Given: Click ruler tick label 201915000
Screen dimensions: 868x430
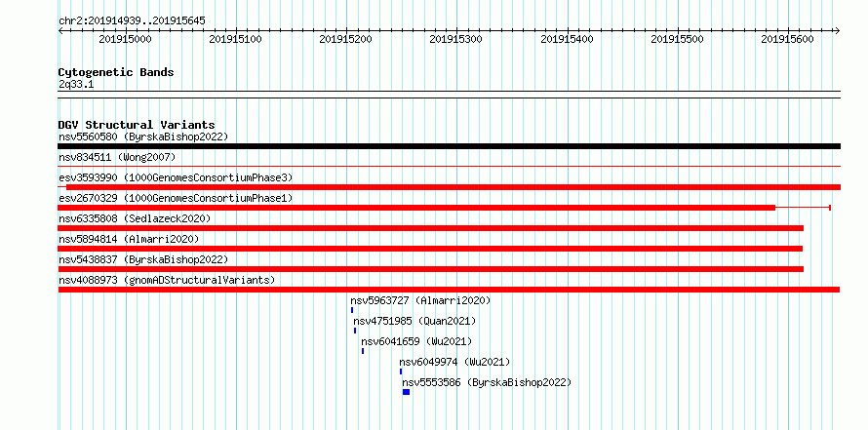Looking at the screenshot, I should pos(125,39).
